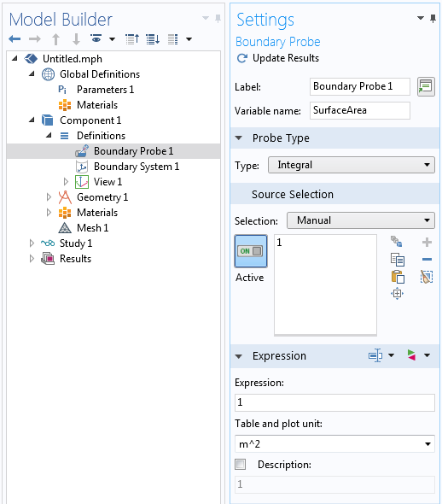Click the minus Remove from Selection icon
This screenshot has height=504, width=442.
point(427,260)
